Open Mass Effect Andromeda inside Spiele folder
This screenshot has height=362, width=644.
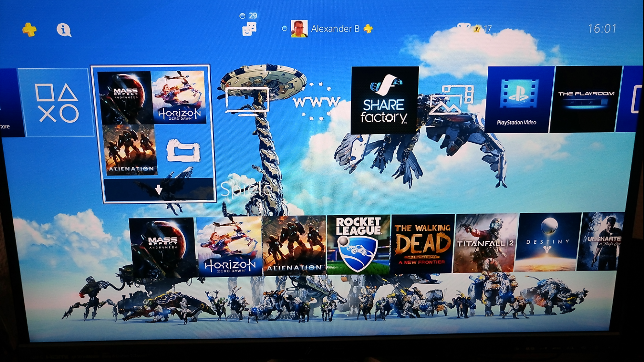tap(125, 98)
